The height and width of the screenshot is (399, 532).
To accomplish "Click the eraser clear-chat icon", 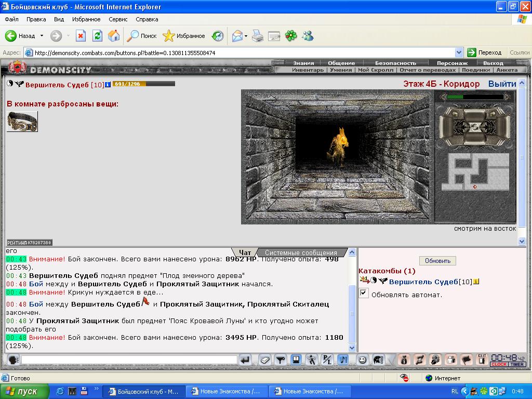I will [264, 360].
